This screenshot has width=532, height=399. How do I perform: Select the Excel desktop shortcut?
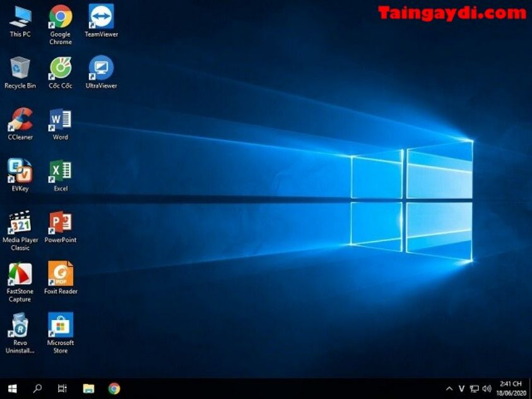point(61,176)
